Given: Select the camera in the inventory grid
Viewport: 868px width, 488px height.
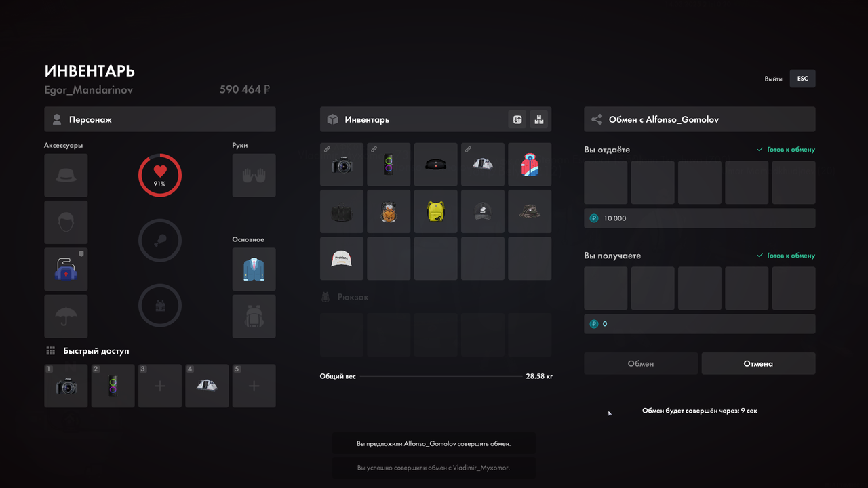Looking at the screenshot, I should [x=342, y=164].
